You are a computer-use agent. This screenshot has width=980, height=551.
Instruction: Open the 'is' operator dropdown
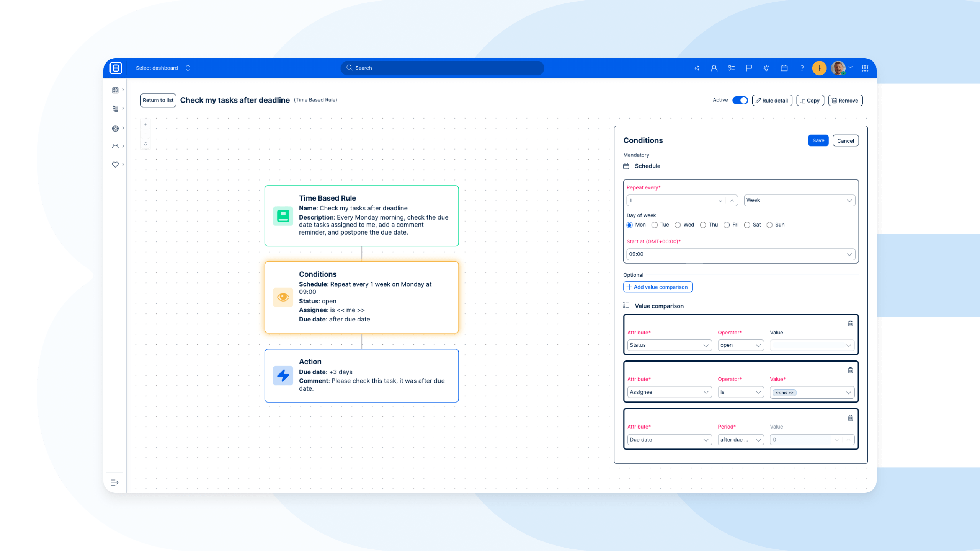741,392
